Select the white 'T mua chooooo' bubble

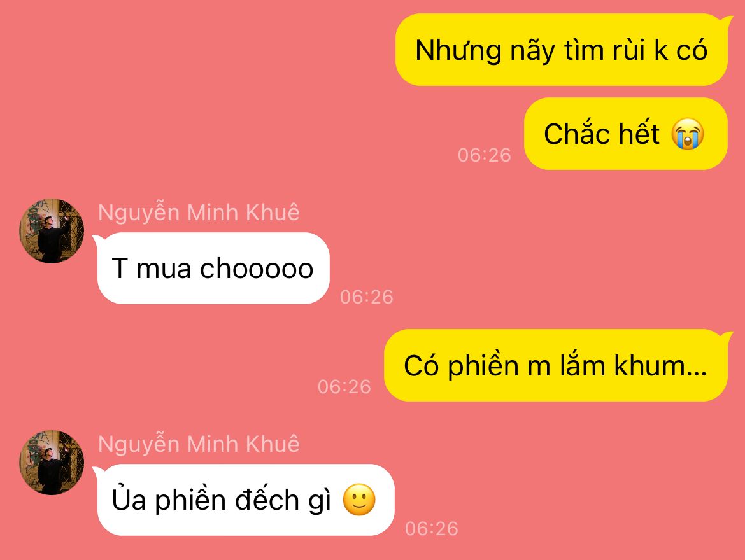pos(213,269)
